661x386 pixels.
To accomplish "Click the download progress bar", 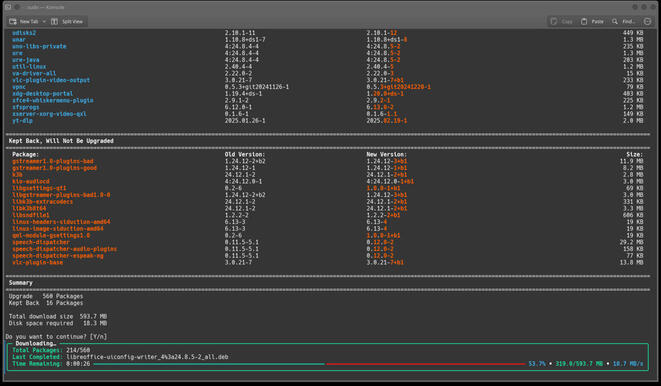I will (309, 364).
